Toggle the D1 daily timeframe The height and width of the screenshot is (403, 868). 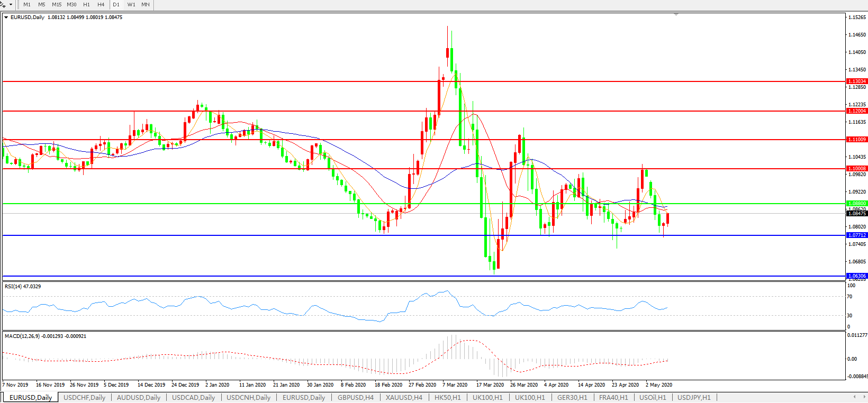click(116, 4)
